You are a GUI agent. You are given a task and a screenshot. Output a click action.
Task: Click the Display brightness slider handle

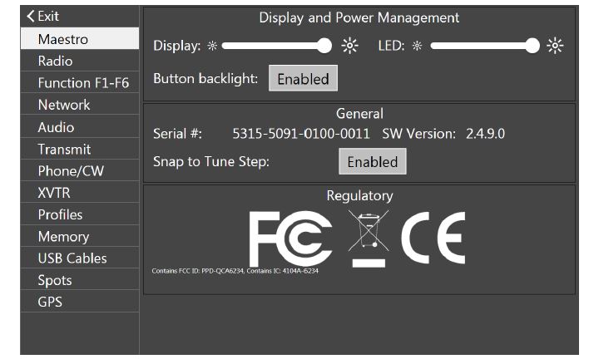324,46
